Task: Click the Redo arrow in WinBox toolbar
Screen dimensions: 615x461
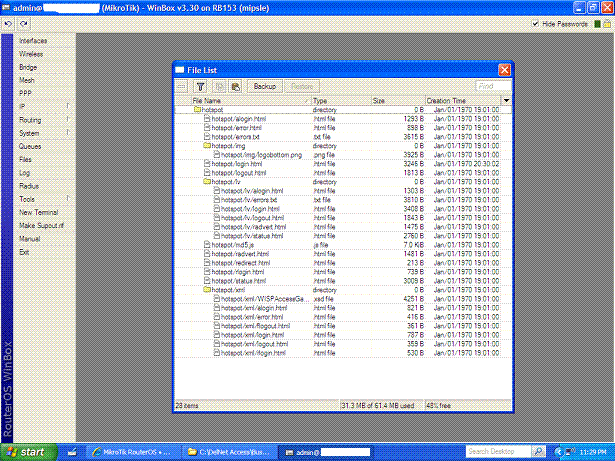Action: pos(24,24)
